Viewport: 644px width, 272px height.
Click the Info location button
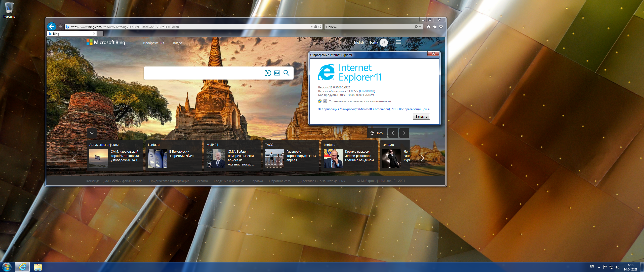[x=377, y=133]
